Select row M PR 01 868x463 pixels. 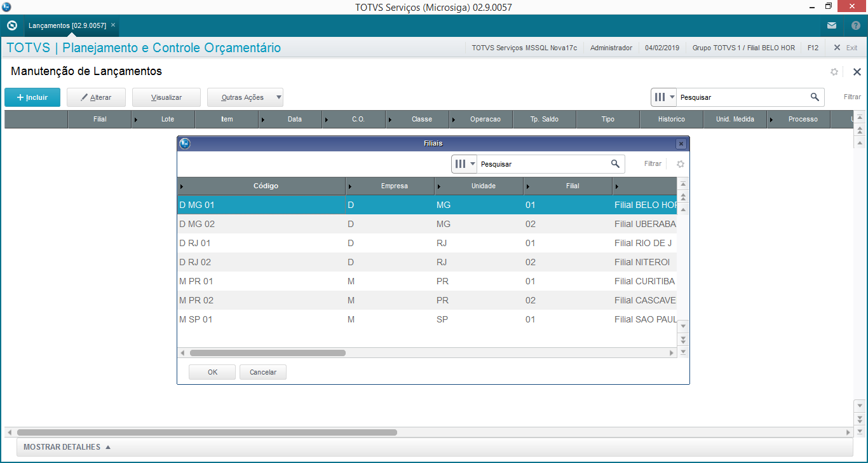pyautogui.click(x=427, y=281)
